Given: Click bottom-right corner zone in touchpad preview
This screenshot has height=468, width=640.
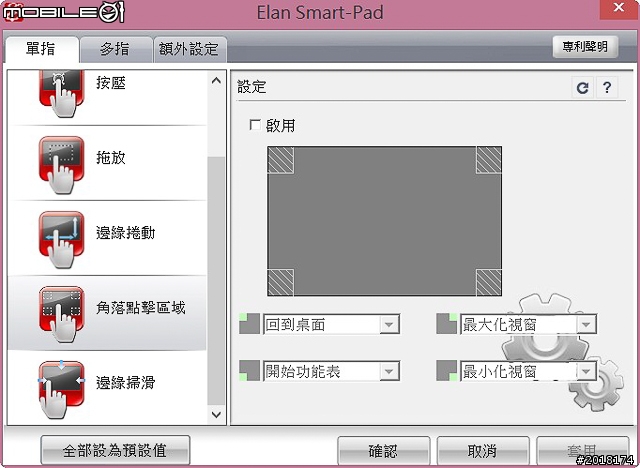Looking at the screenshot, I should click(x=489, y=282).
